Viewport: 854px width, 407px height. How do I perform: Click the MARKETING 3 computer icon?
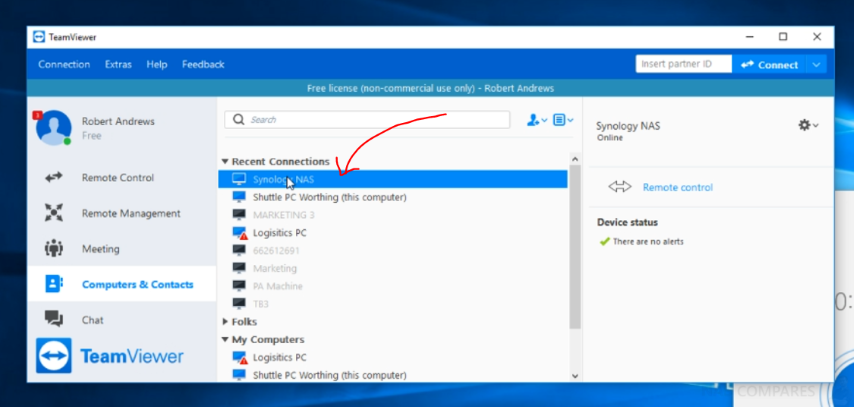click(239, 215)
